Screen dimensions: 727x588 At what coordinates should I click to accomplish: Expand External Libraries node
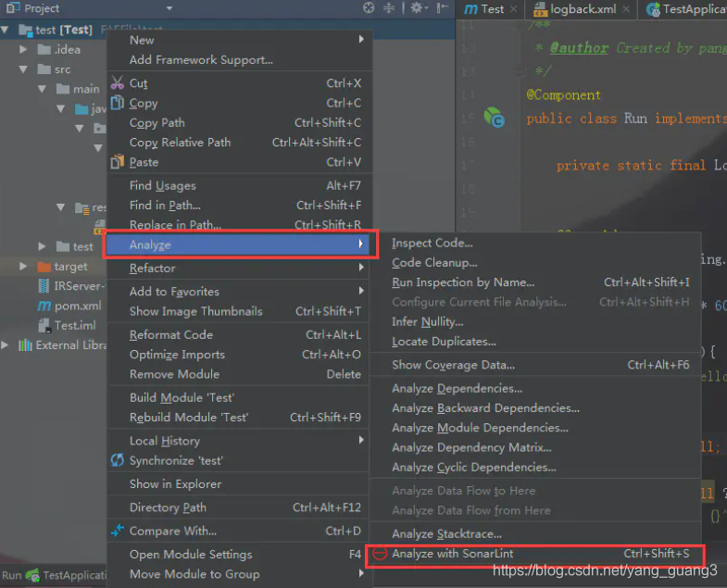point(6,345)
